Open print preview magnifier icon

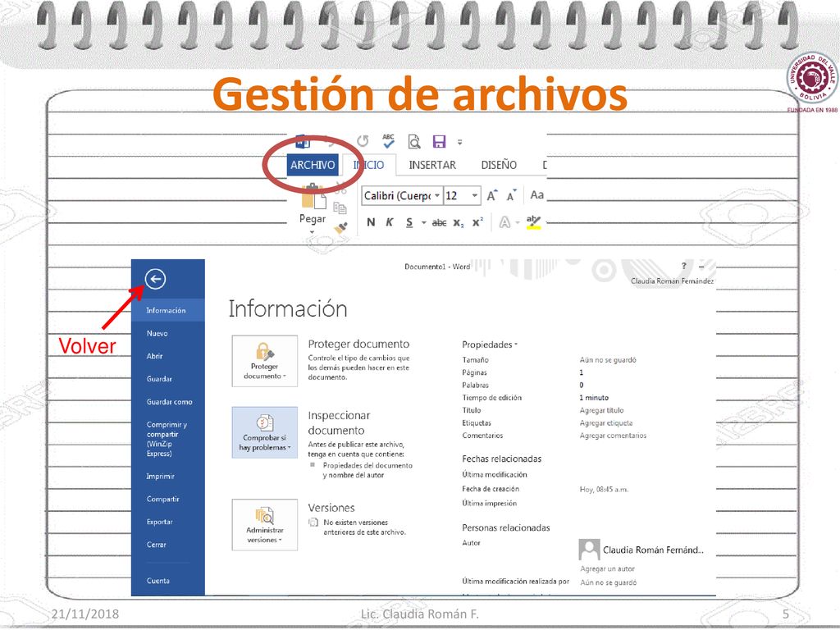[414, 141]
